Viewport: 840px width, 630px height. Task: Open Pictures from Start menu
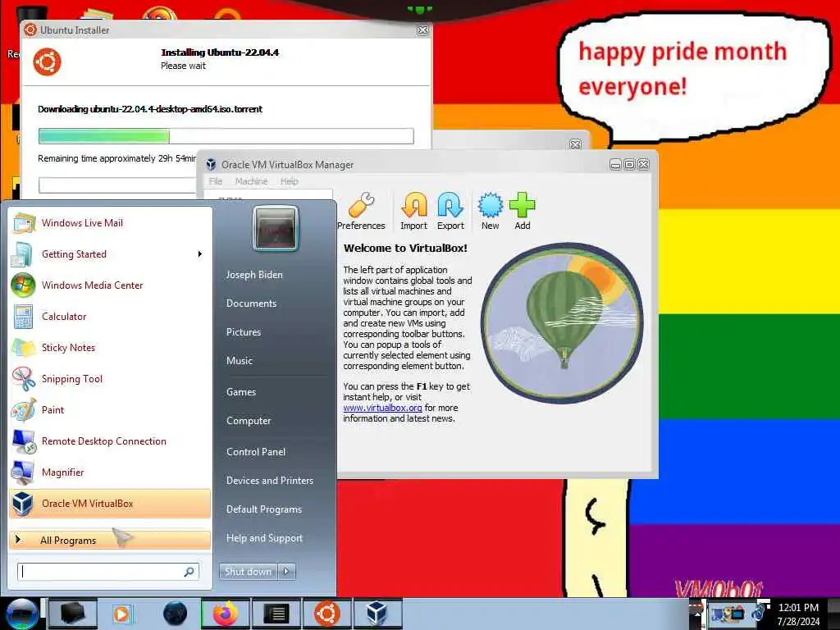[244, 332]
